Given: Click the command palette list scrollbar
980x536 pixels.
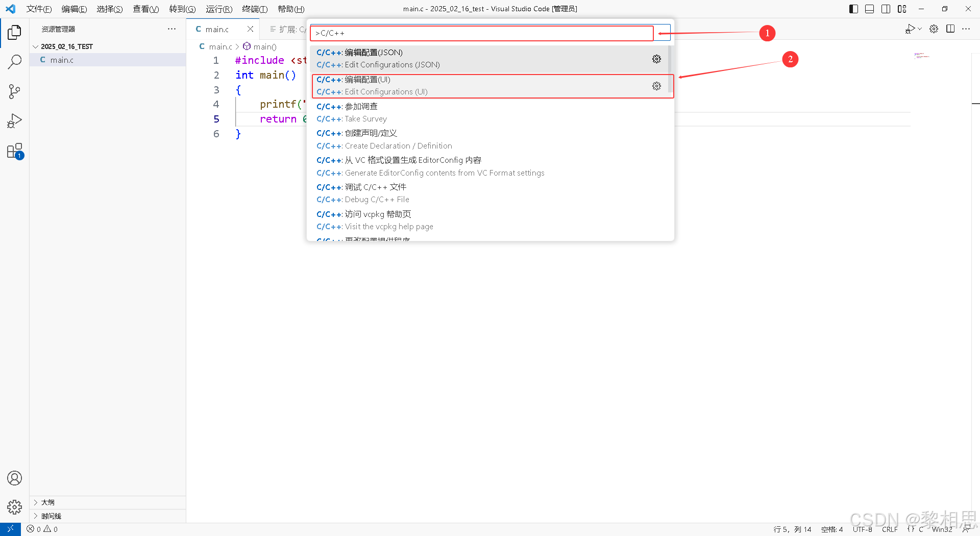Looking at the screenshot, I should 671,69.
